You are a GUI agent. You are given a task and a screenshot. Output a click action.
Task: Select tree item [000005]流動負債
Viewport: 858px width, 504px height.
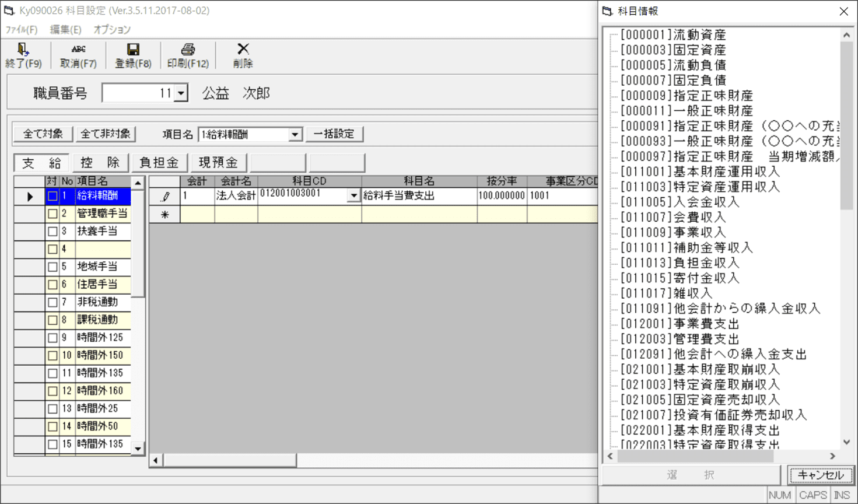click(673, 65)
